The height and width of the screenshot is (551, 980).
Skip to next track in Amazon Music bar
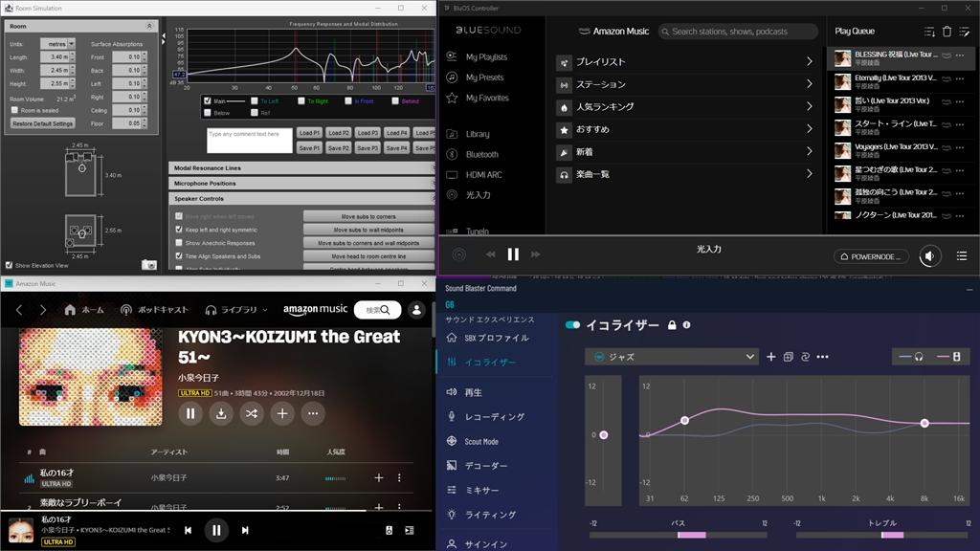click(245, 530)
